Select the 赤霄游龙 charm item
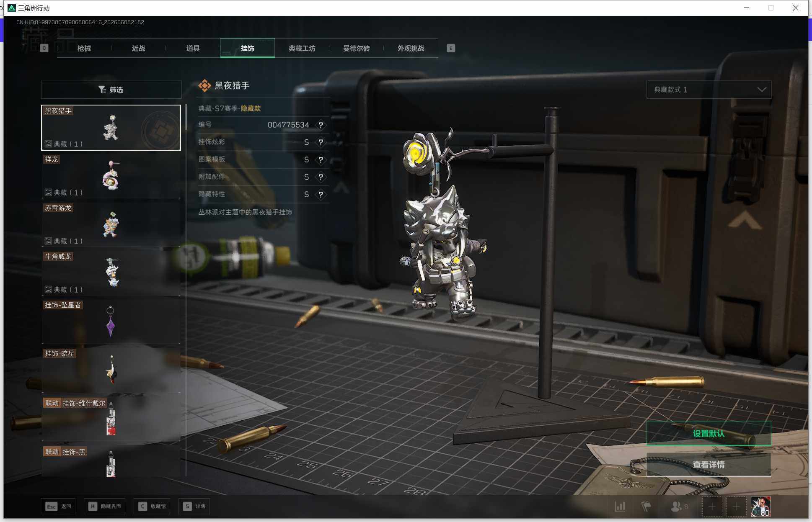 pos(111,224)
